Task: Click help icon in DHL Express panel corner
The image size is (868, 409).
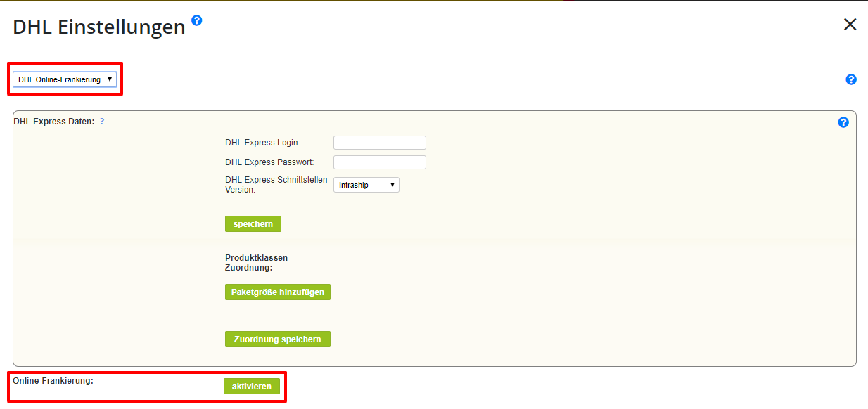Action: tap(843, 122)
